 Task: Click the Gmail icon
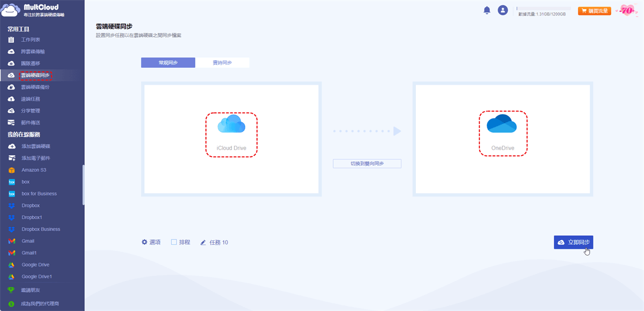[x=11, y=241]
